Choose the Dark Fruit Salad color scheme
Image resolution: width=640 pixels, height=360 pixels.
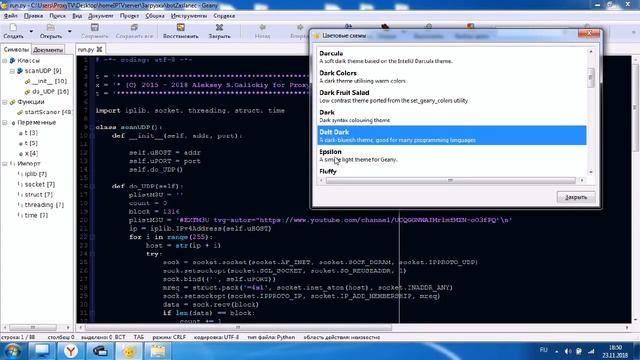pos(452,96)
